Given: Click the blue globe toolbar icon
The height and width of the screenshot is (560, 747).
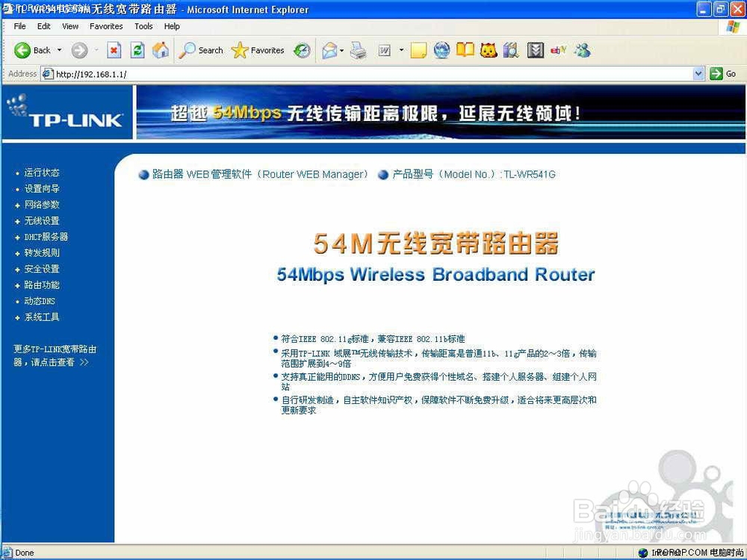Looking at the screenshot, I should coord(441,50).
